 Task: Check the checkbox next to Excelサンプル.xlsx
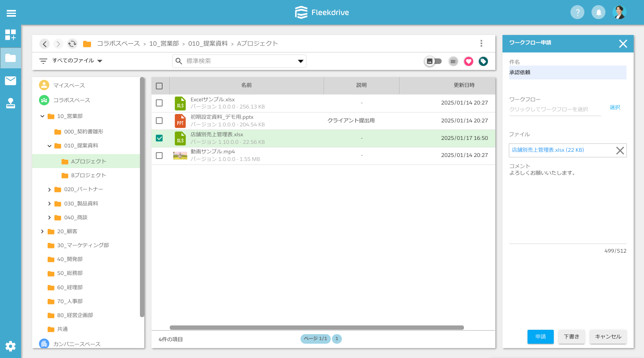pos(159,103)
